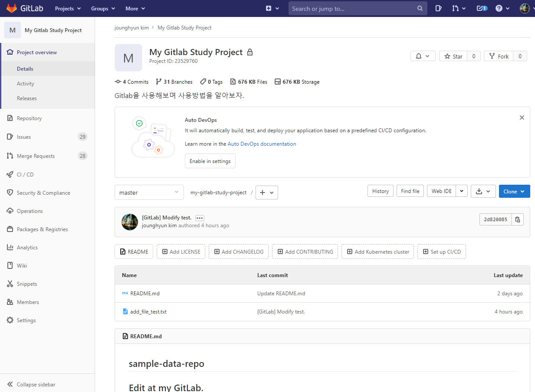Click the Analytics chart icon
The image size is (535, 392).
(x=10, y=247)
